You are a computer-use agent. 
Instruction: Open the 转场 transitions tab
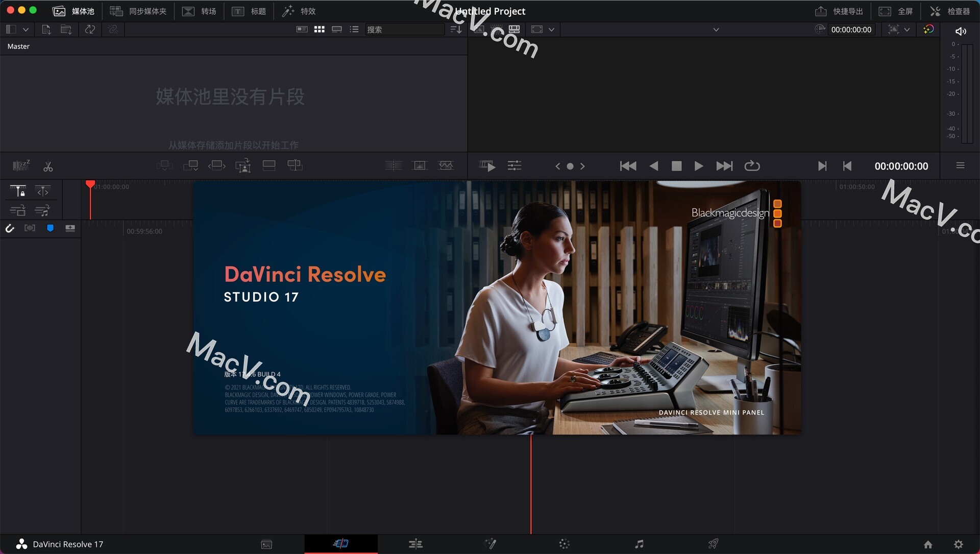tap(200, 11)
